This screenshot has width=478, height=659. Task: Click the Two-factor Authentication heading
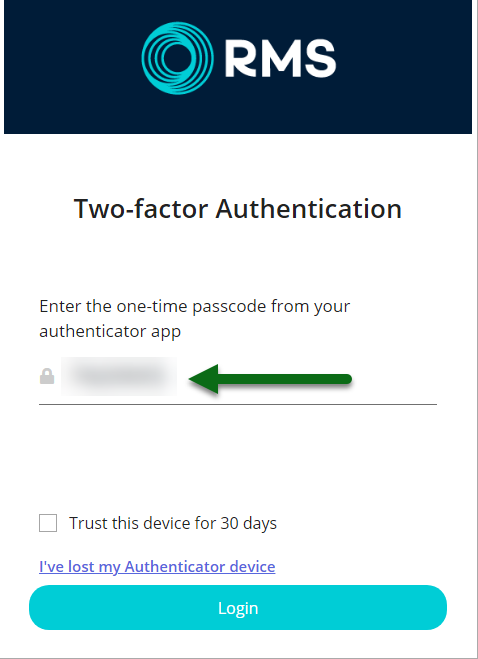(x=238, y=209)
